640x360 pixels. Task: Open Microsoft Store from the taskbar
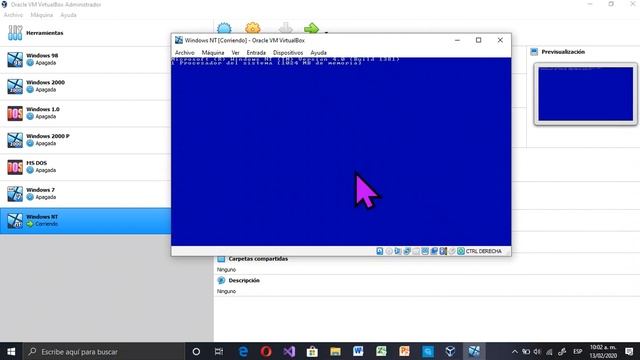point(312,351)
